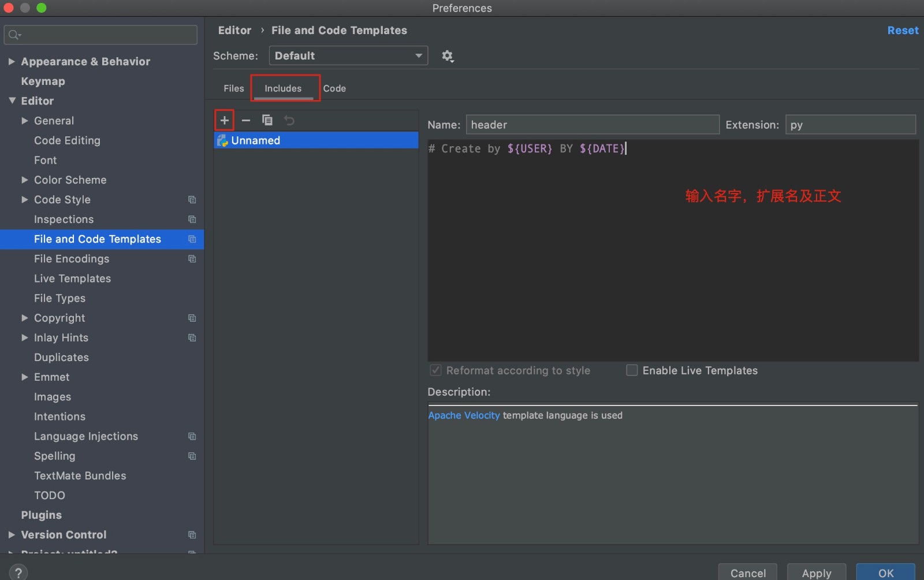This screenshot has height=580, width=924.
Task: Switch to the Includes tab
Action: 283,88
